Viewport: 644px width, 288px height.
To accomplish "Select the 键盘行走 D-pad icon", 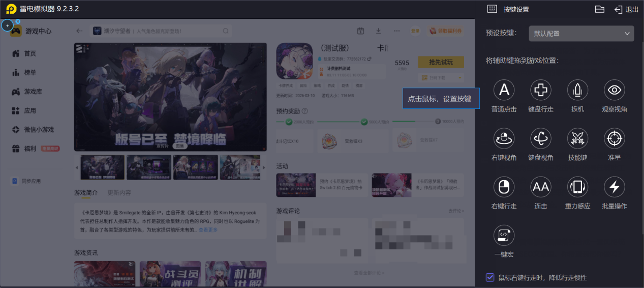I will click(x=541, y=90).
